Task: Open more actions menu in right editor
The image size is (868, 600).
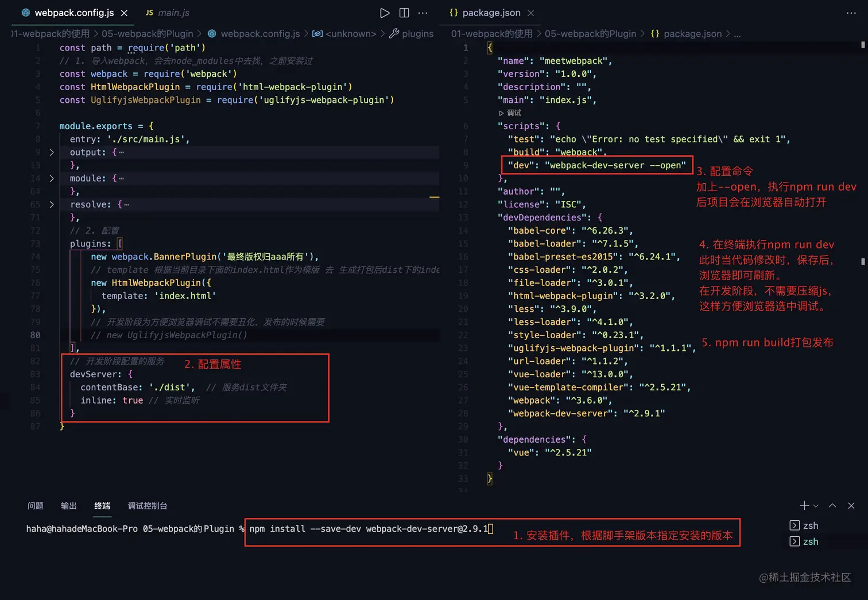Action: [851, 13]
